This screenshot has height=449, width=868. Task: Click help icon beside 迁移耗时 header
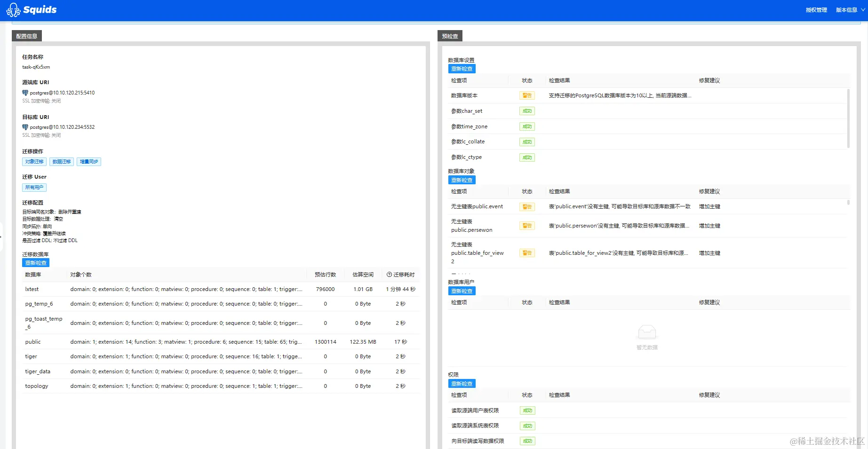pyautogui.click(x=389, y=275)
